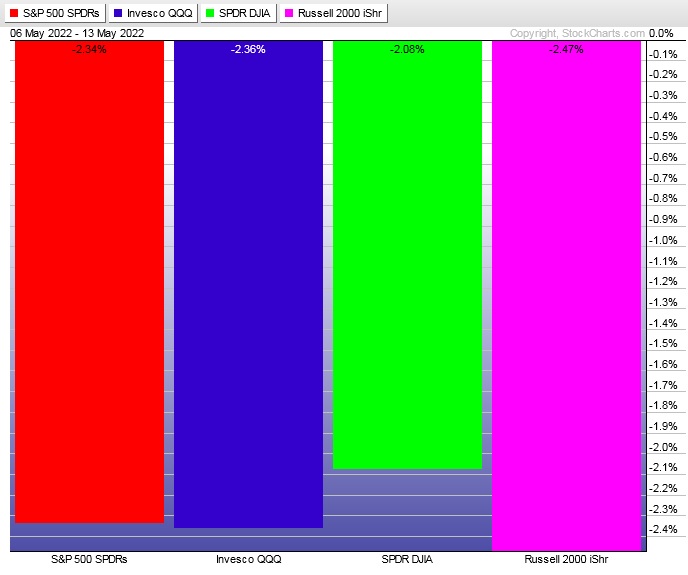Image resolution: width=688 pixels, height=575 pixels.
Task: Click the magenta Russell 2000 legend swatch
Action: (289, 13)
